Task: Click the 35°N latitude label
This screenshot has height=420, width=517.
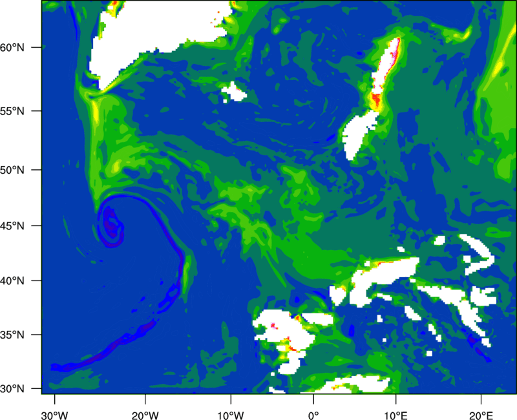Action: pos(12,335)
